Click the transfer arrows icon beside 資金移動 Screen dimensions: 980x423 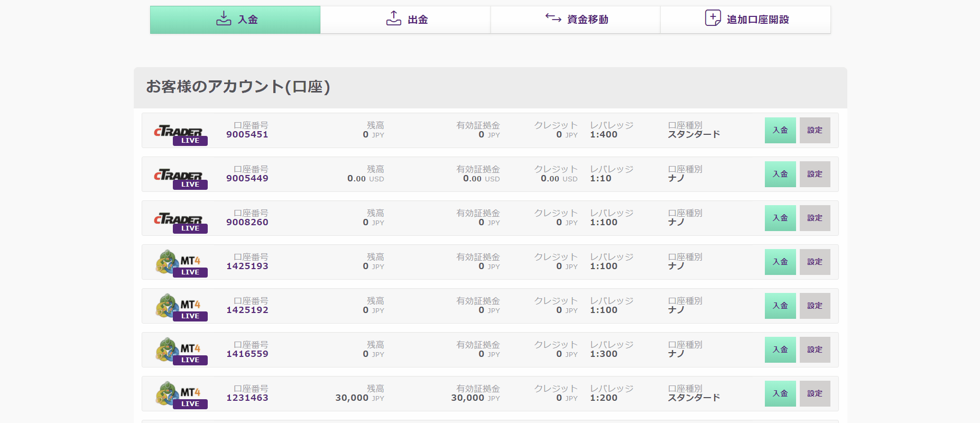[x=553, y=18]
